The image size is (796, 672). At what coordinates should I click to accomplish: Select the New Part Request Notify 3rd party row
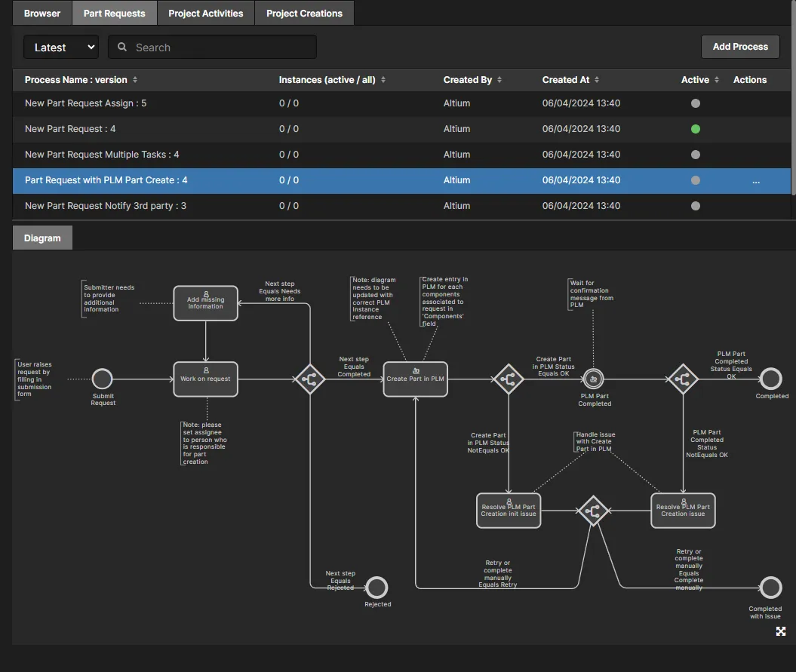tap(106, 206)
